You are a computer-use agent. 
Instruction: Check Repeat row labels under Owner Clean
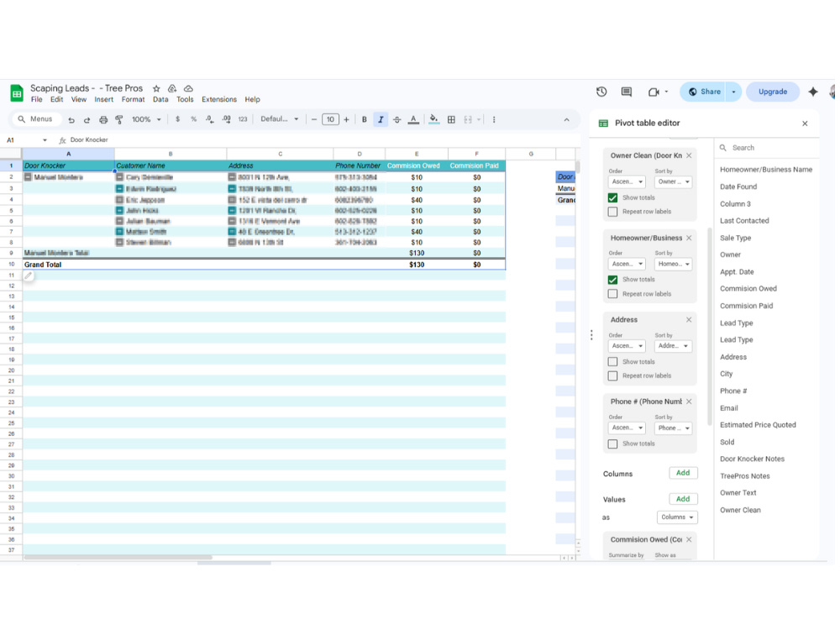pos(613,212)
